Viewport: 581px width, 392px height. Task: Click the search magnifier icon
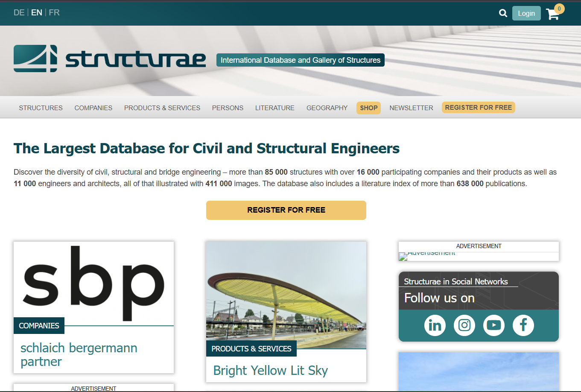503,13
